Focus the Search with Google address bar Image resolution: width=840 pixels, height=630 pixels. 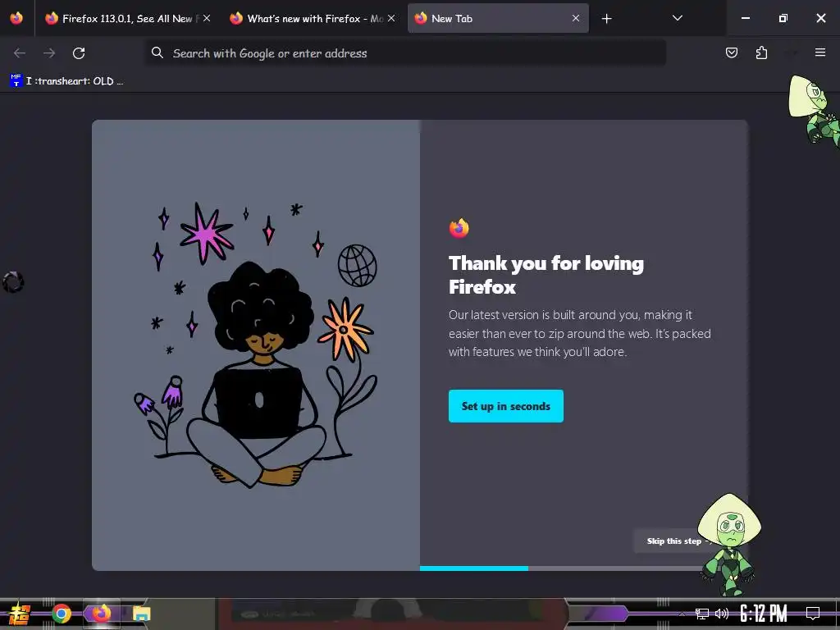[405, 53]
